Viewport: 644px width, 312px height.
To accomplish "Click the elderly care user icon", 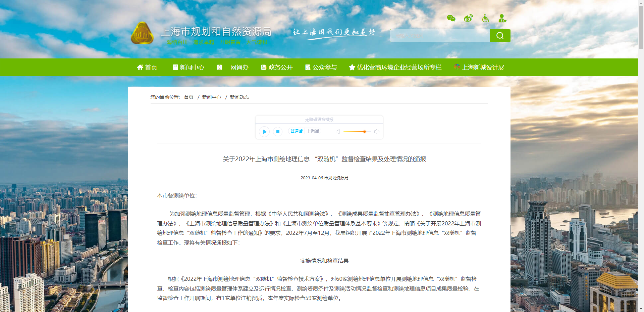I will point(502,18).
